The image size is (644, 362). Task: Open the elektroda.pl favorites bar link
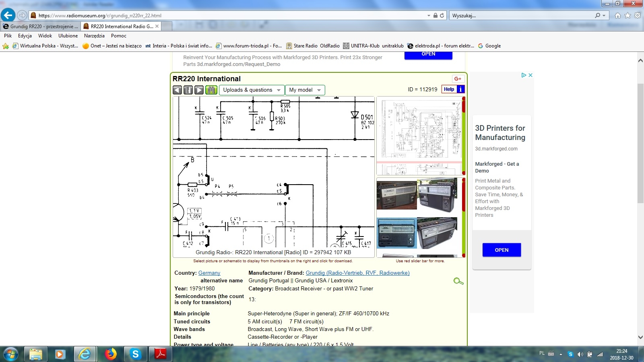(441, 46)
